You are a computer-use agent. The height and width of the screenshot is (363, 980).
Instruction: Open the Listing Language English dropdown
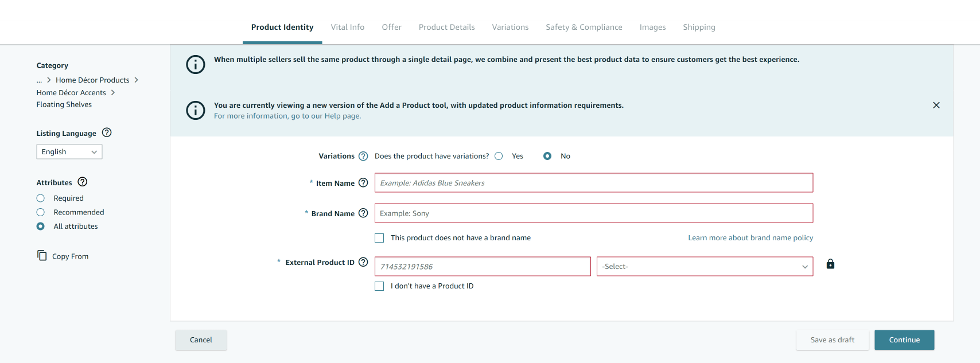tap(69, 152)
